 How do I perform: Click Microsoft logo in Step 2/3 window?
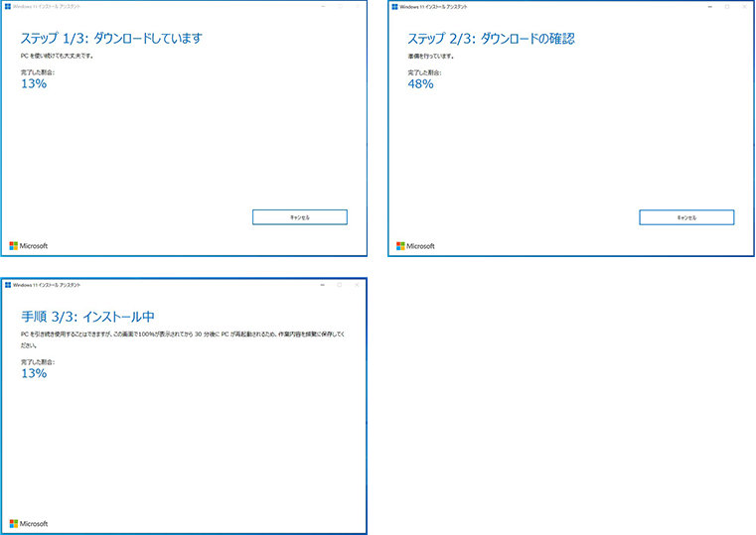point(415,246)
